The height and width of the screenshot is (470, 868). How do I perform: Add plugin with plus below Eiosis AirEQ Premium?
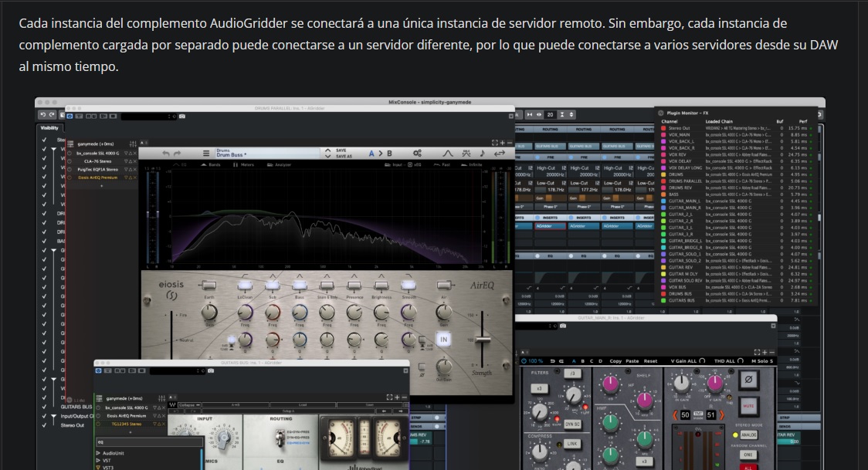(101, 186)
